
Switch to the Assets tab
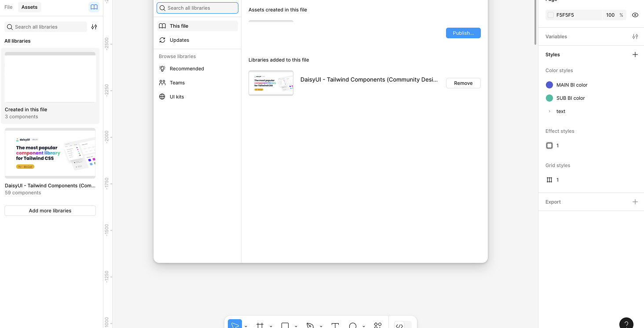point(29,7)
